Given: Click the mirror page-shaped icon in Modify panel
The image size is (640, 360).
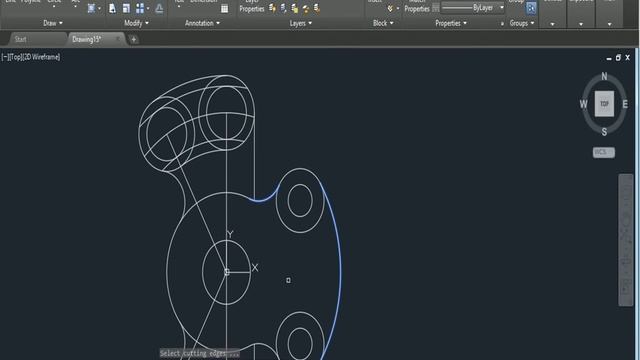Looking at the screenshot, I should (x=112, y=8).
